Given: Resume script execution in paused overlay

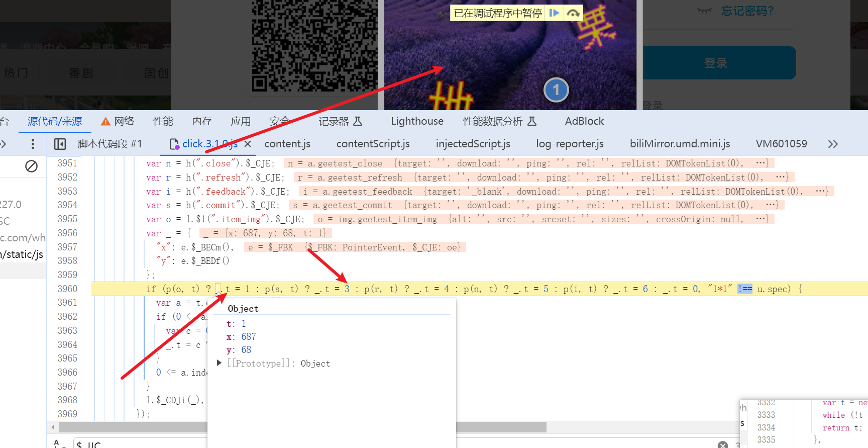Looking at the screenshot, I should (554, 13).
